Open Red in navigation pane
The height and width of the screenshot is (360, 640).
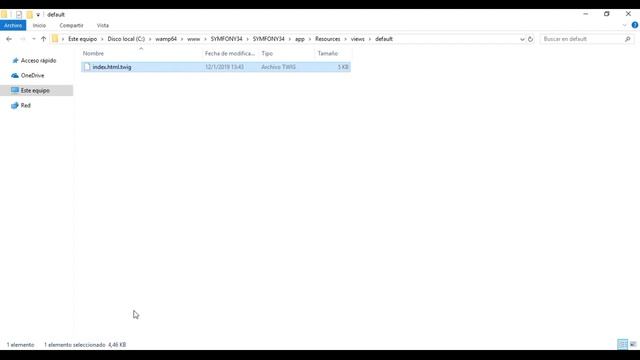point(25,105)
